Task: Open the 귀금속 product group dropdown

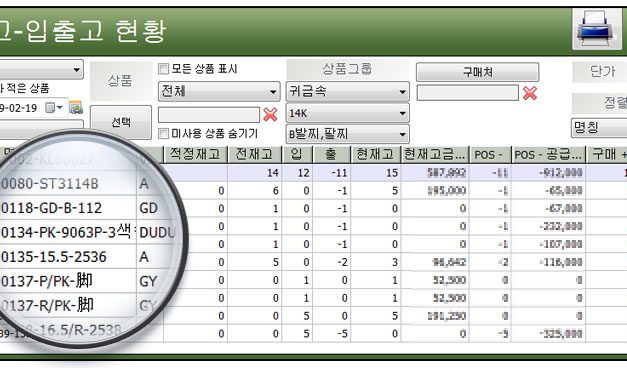Action: [347, 92]
